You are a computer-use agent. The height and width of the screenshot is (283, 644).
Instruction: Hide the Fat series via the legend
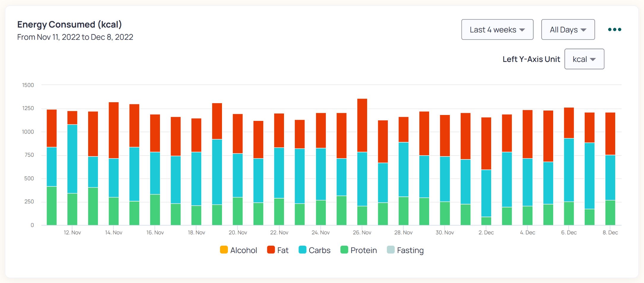click(282, 250)
